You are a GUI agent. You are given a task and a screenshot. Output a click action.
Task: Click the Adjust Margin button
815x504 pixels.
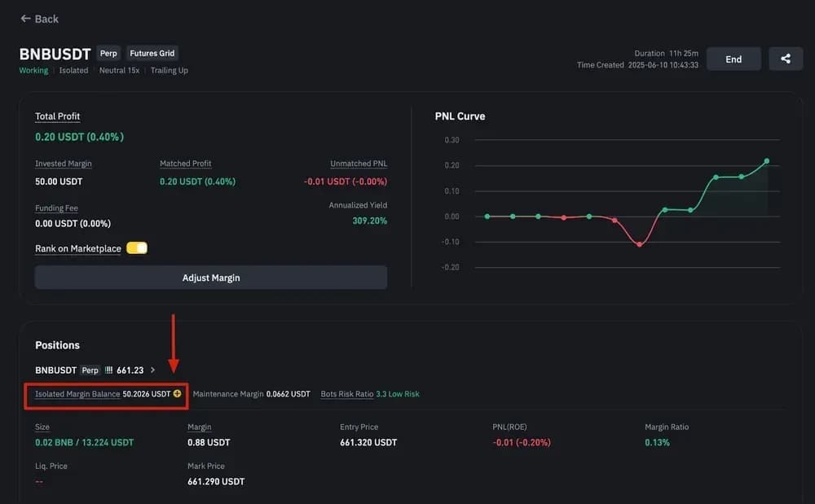tap(211, 277)
